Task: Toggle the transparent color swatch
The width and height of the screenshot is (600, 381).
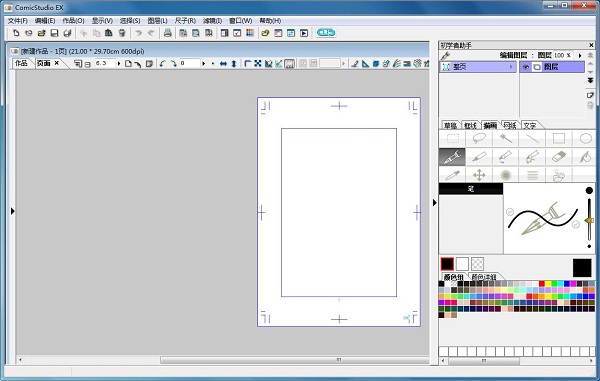Action: point(477,264)
